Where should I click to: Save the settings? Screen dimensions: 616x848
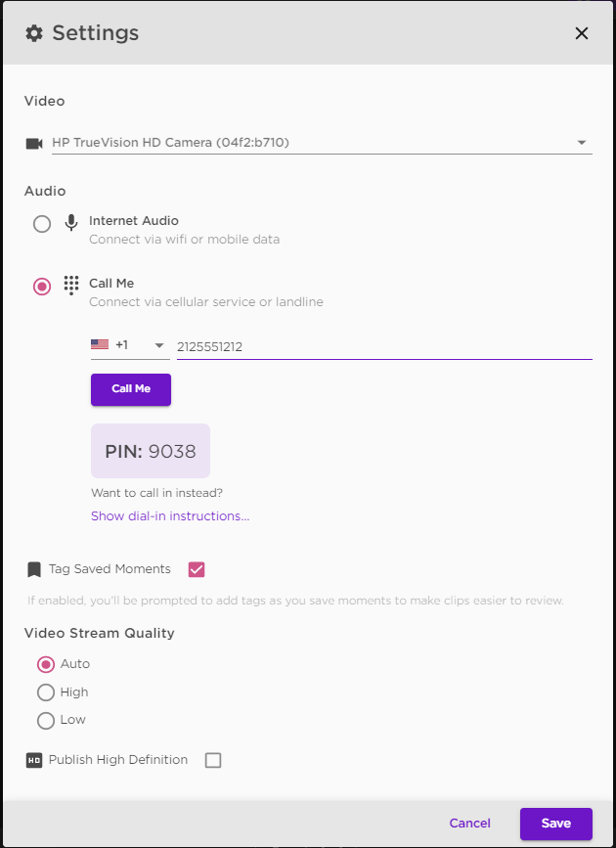(556, 824)
